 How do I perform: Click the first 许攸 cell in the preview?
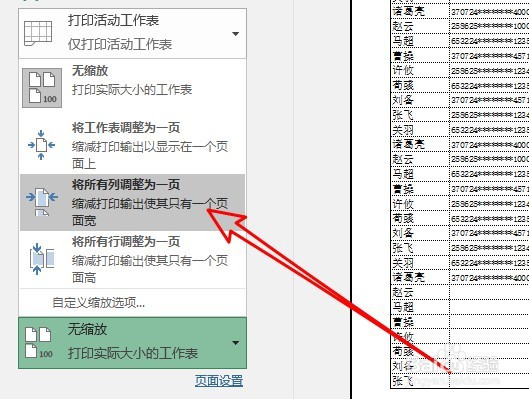pos(420,70)
